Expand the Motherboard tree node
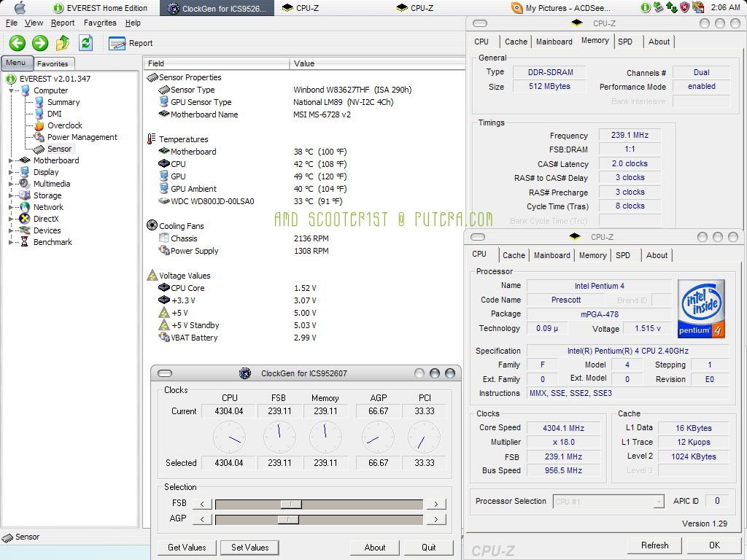 [x=11, y=160]
